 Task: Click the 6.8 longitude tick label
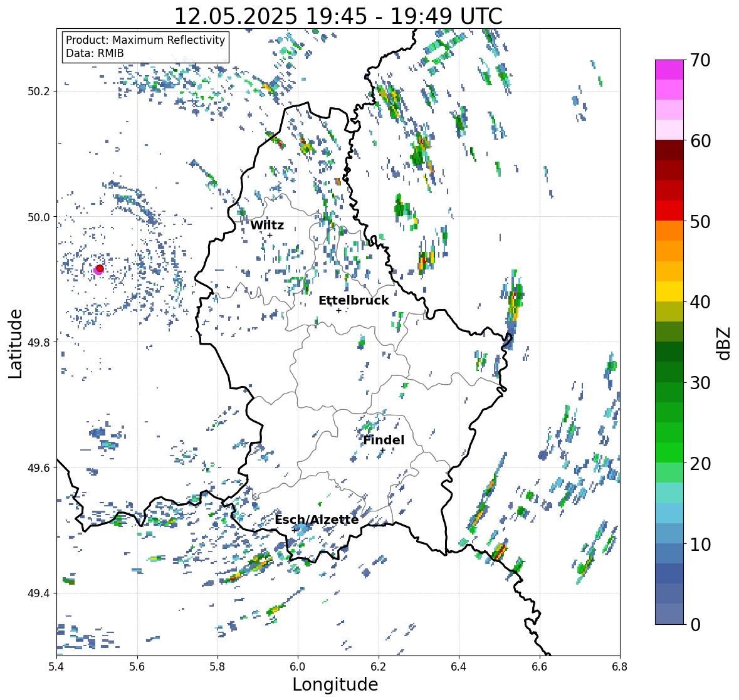pos(620,666)
